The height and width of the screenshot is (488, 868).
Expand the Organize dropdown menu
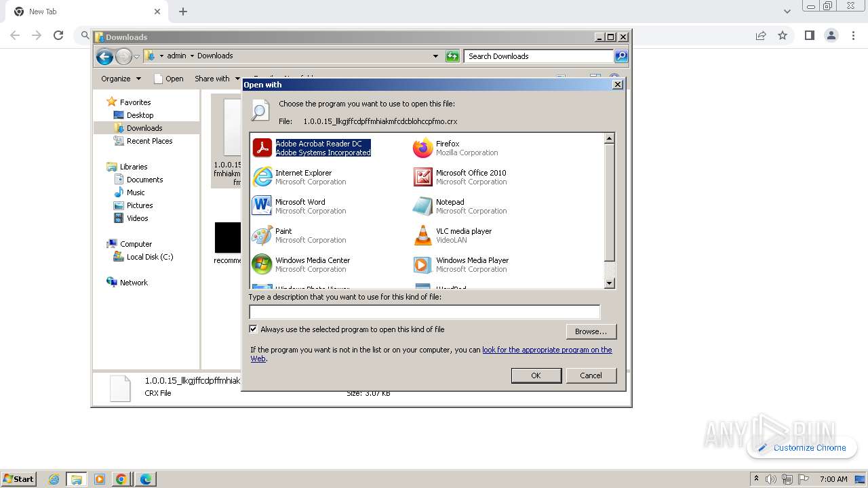121,79
